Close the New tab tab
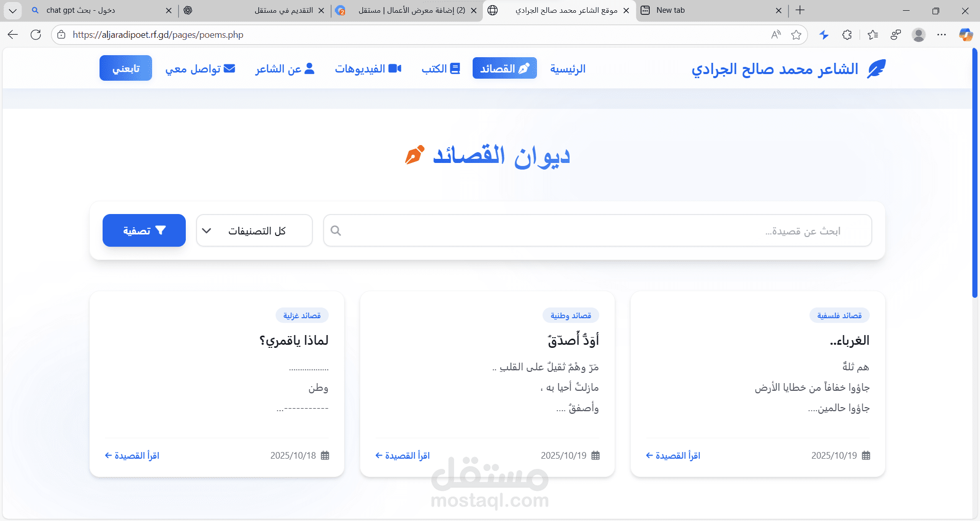 (779, 10)
